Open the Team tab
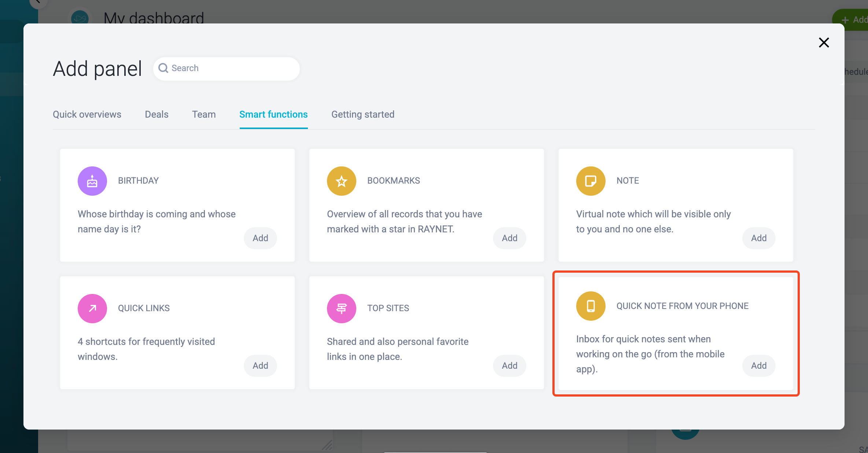Viewport: 868px width, 453px height. tap(204, 114)
